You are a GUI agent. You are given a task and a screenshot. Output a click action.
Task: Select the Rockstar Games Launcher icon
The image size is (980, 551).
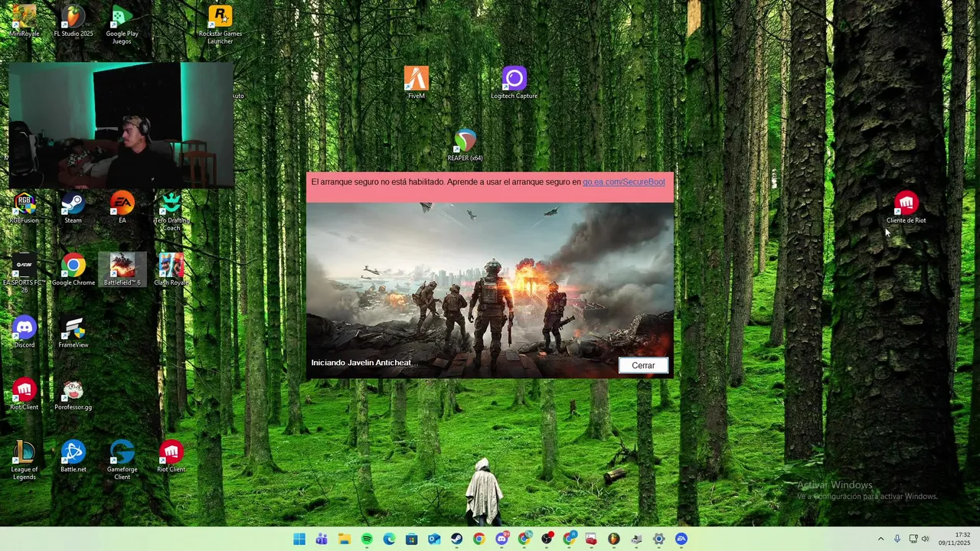point(220,24)
